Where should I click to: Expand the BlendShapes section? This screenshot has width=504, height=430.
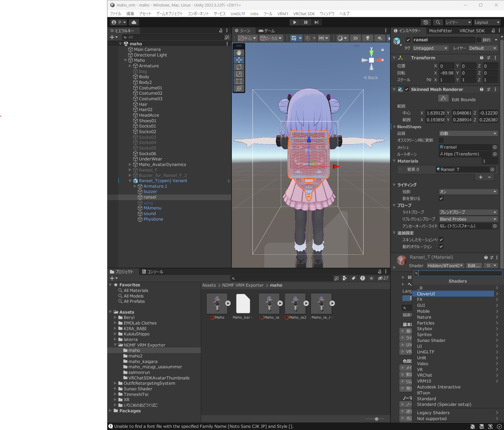tap(395, 127)
